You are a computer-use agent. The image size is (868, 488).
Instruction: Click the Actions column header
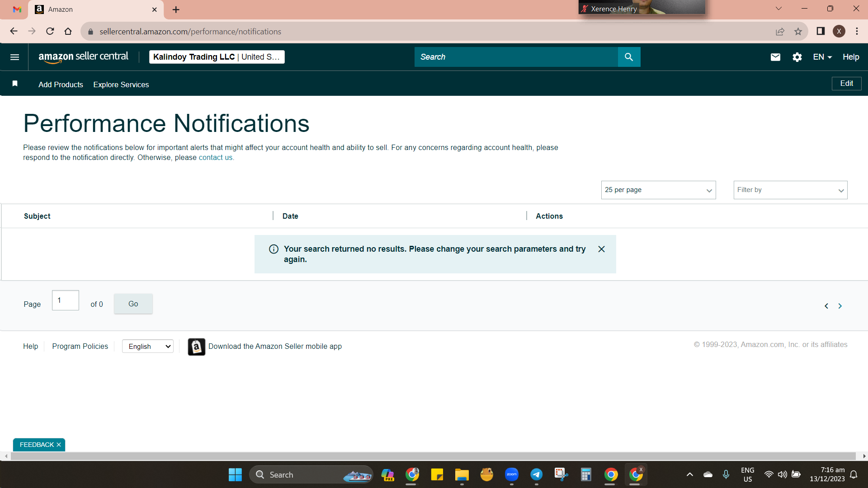click(x=549, y=216)
